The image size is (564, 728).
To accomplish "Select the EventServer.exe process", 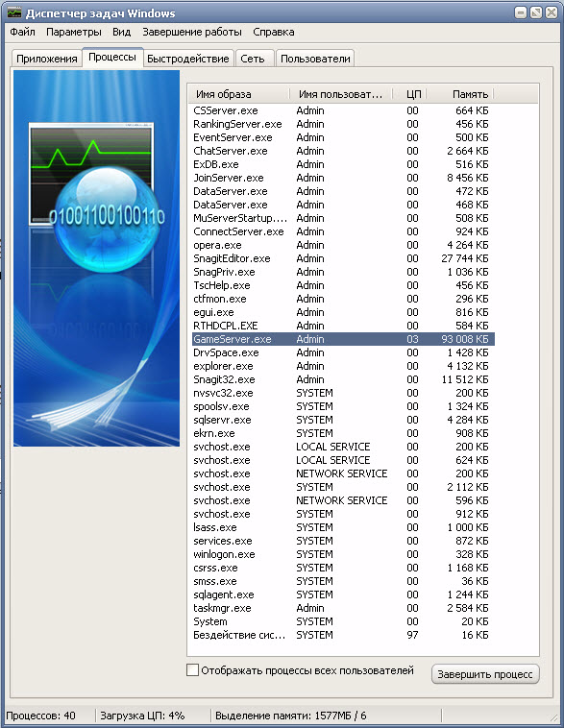I will tap(343, 137).
